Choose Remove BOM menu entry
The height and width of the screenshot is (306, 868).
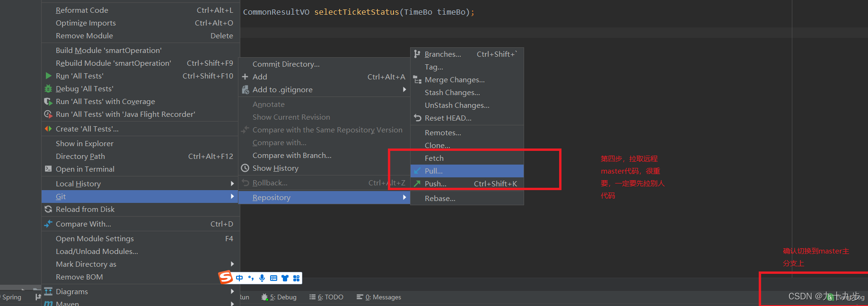140,277
